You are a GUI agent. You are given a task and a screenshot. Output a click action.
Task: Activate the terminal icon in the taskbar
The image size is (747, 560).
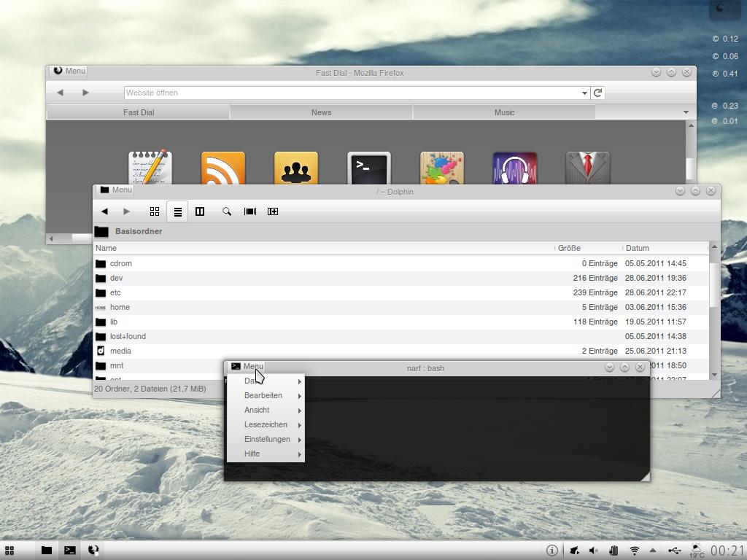coord(69,551)
